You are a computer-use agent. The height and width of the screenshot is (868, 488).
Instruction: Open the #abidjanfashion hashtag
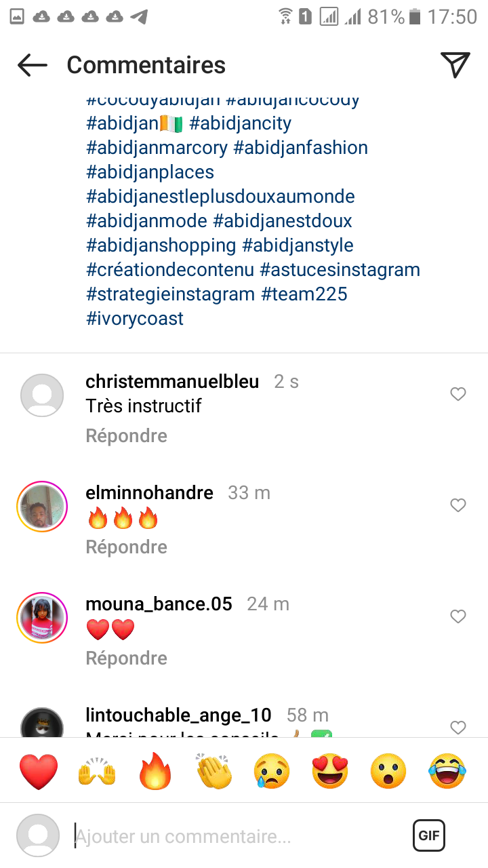(x=300, y=148)
